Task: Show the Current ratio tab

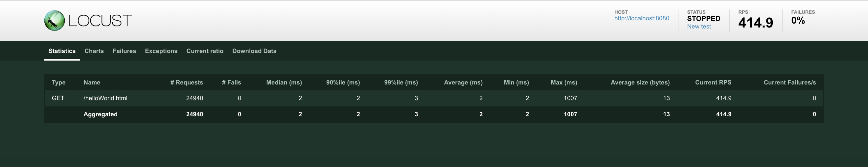Action: (x=205, y=51)
